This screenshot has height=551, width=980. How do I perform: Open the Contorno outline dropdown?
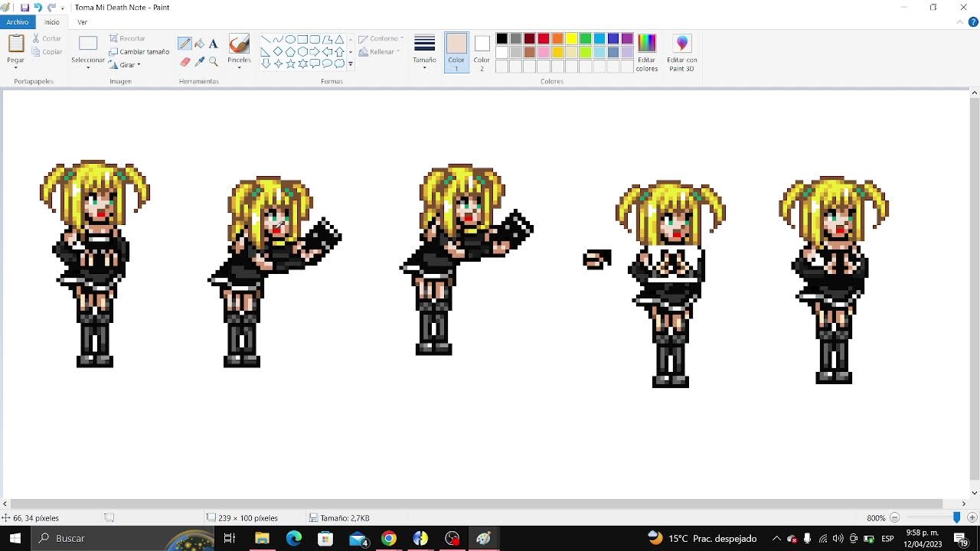pos(381,38)
